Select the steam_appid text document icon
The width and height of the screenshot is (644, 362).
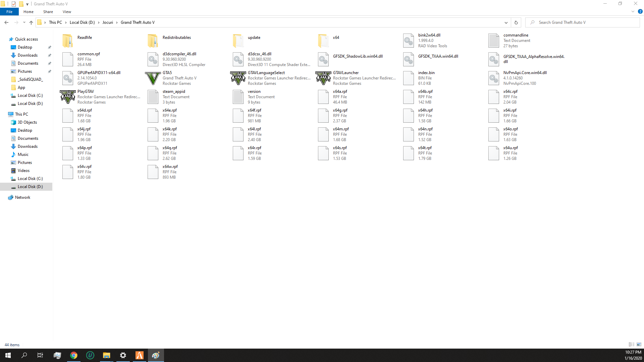153,97
